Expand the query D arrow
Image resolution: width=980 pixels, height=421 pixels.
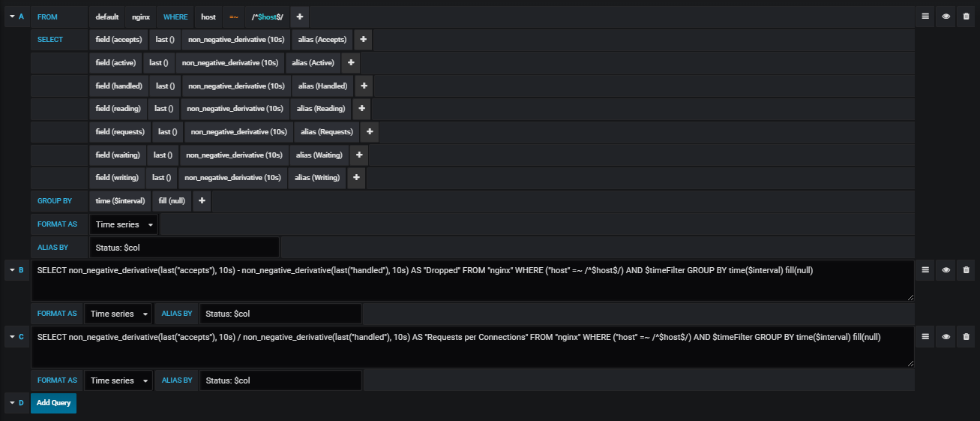tap(12, 403)
